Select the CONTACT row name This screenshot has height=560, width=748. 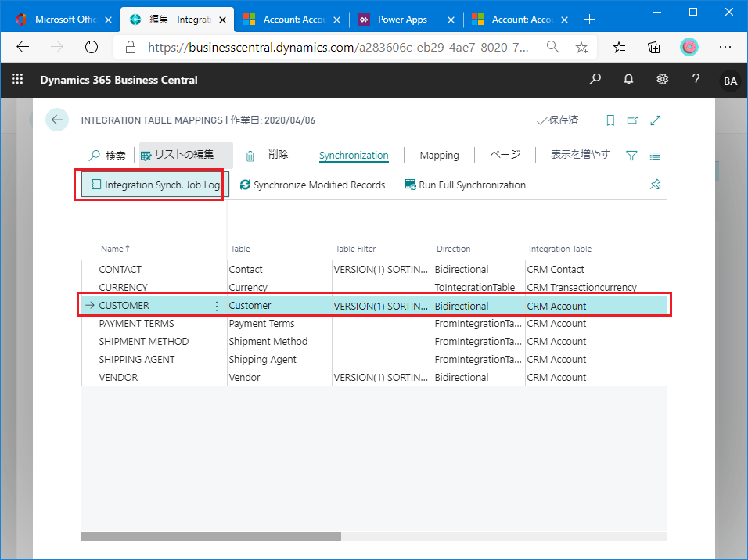point(120,270)
